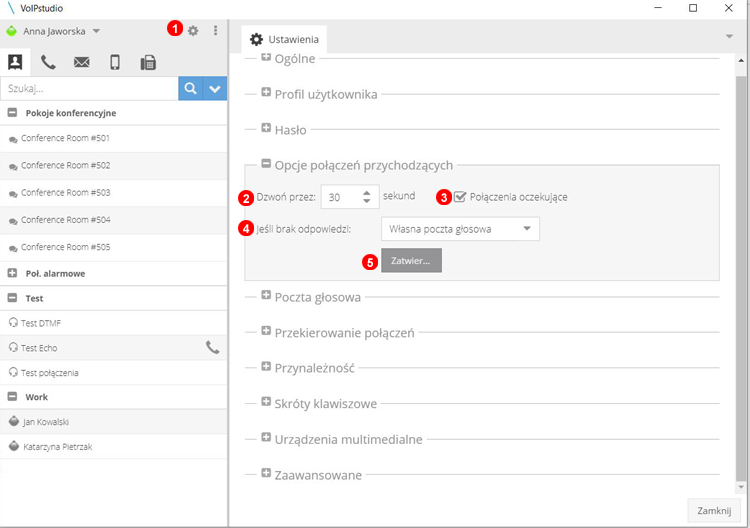Open the fax documents icon tab

pos(148,62)
